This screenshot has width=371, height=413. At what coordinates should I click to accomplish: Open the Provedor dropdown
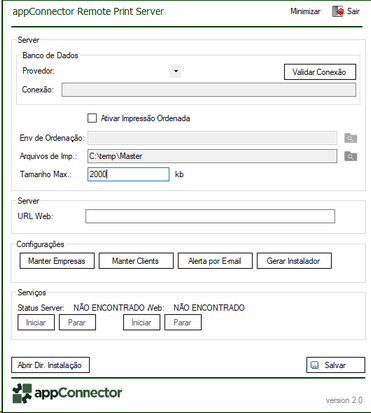coord(176,71)
